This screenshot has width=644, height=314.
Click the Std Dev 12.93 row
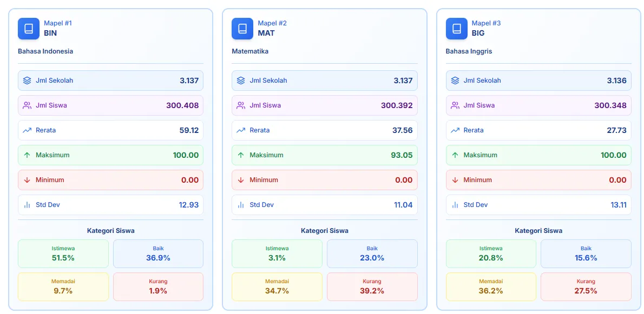click(110, 205)
